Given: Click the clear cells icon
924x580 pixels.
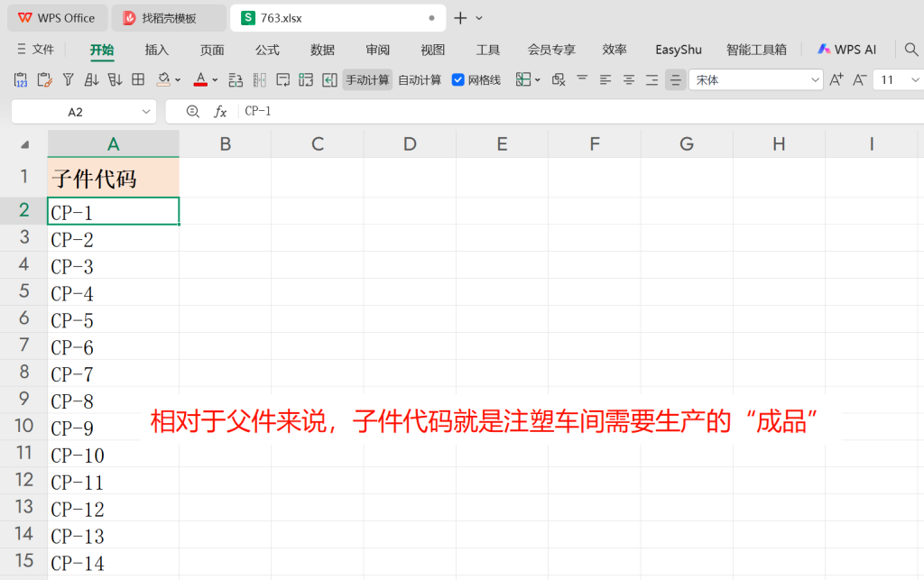Looking at the screenshot, I should tap(558, 79).
